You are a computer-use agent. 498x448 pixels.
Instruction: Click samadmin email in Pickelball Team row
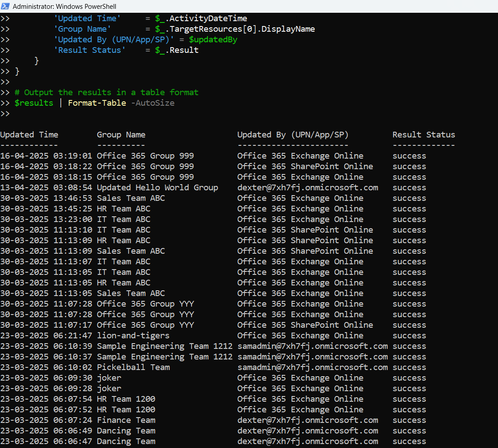(x=312, y=367)
